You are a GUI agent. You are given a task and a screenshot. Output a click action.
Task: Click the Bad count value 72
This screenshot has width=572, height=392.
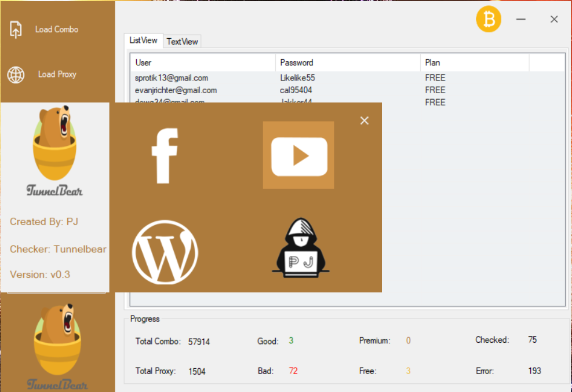[x=293, y=371]
